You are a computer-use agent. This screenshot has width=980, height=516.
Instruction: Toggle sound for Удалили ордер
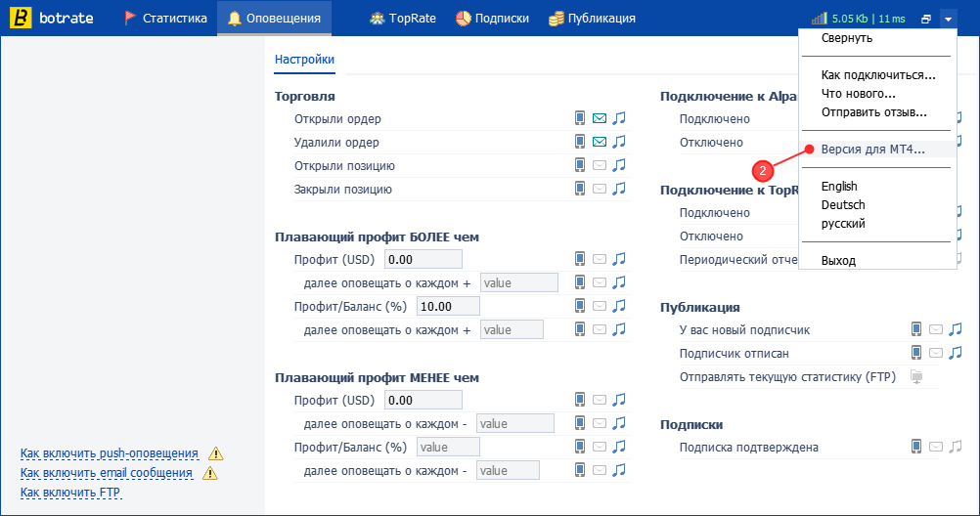pyautogui.click(x=619, y=142)
